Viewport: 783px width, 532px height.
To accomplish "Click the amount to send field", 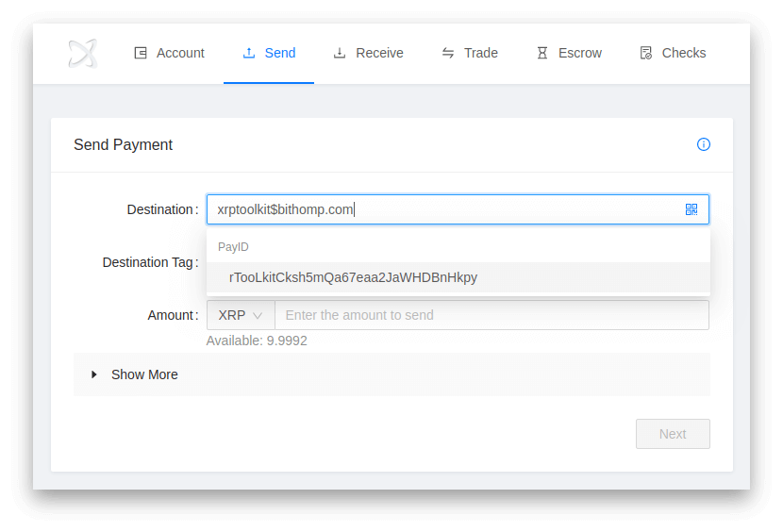I will point(491,315).
